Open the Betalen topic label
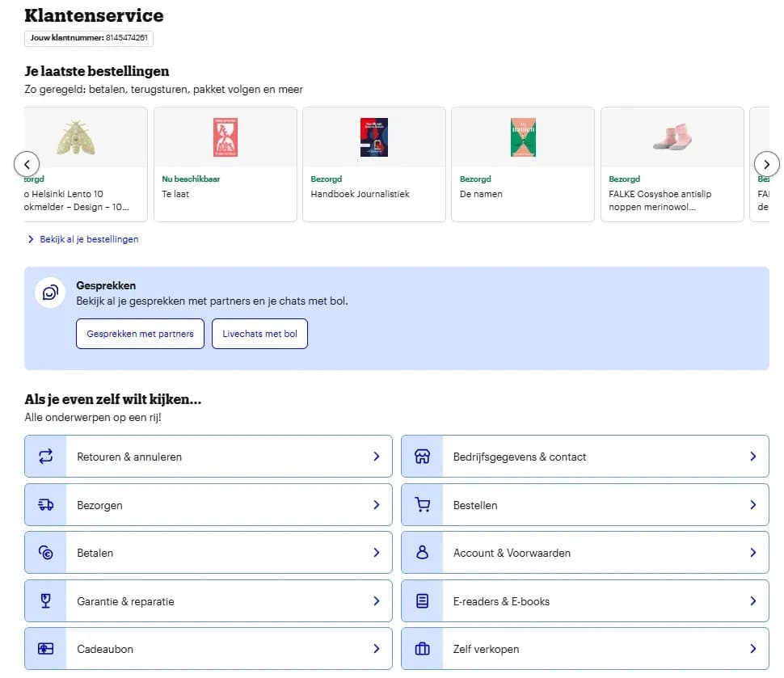784x678 pixels. coord(95,553)
